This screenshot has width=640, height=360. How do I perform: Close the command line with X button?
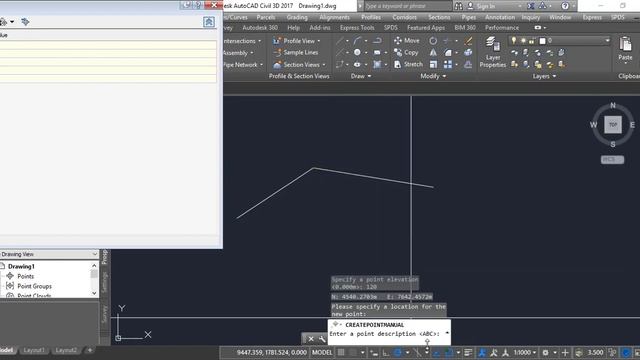[311, 339]
